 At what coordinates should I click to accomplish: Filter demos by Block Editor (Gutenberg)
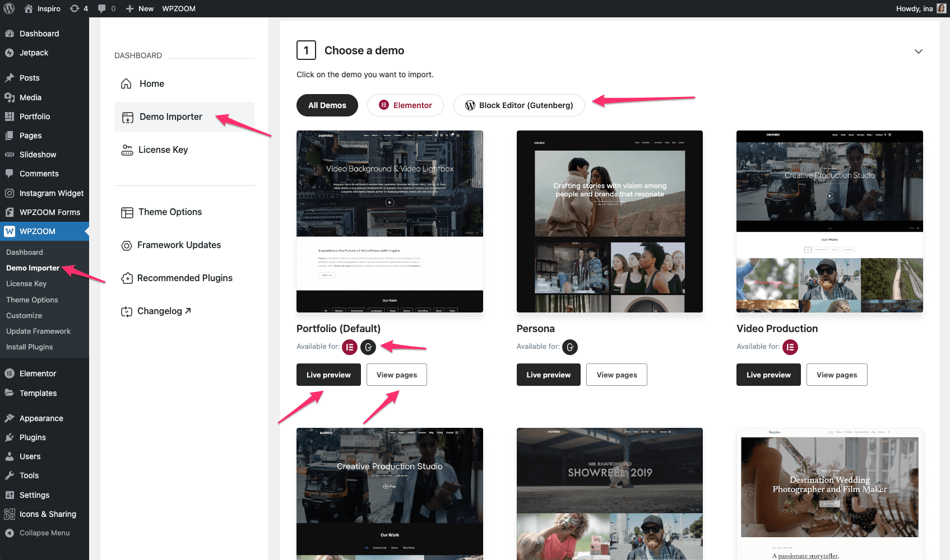[518, 105]
